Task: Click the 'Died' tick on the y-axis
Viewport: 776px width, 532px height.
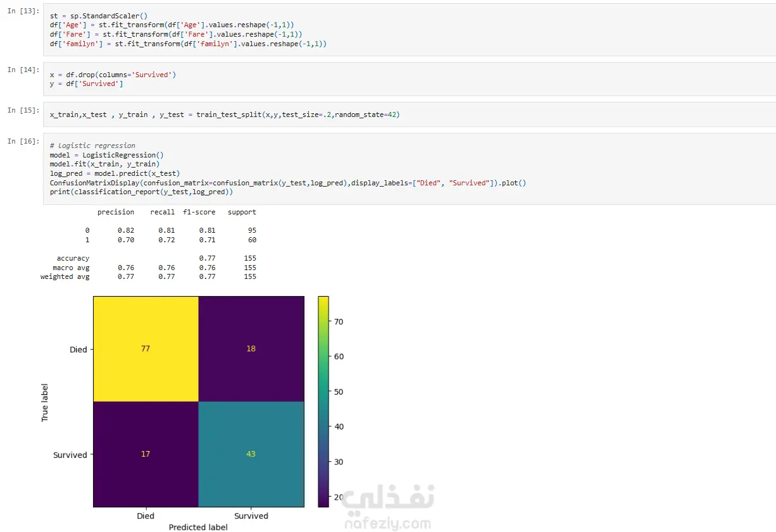Action: click(78, 349)
